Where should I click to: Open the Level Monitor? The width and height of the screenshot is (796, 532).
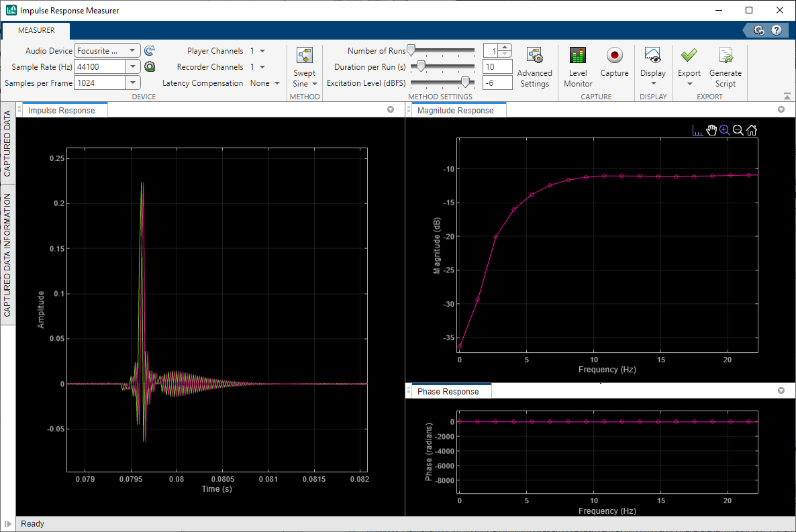click(577, 64)
